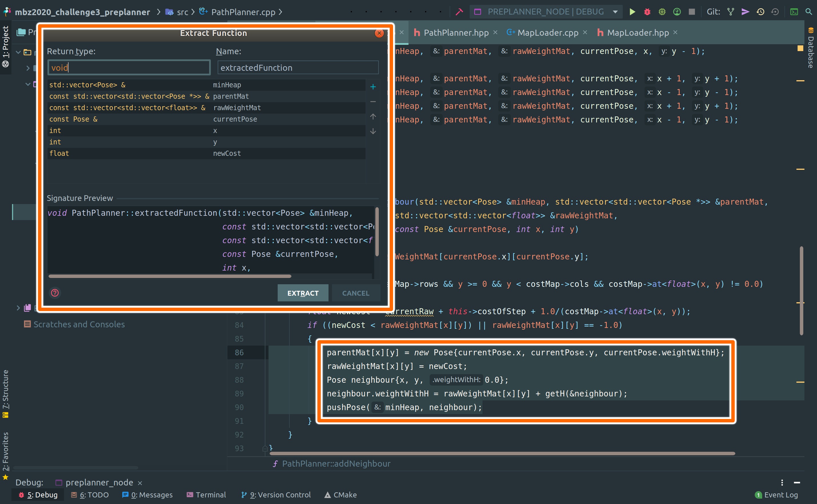
Task: Open the terminal icon in the top toolbar
Action: coord(794,12)
